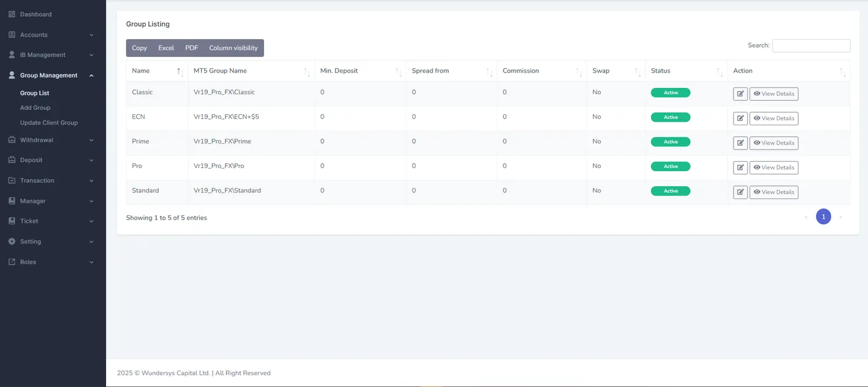868x387 pixels.
Task: Click the Manager icon in sidebar
Action: (x=12, y=201)
